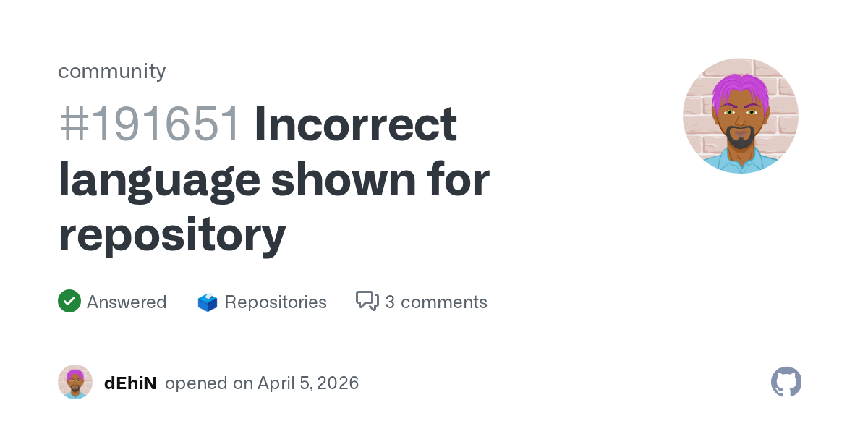
Task: Click the small dEhiN avatar thumbnail
Action: (75, 383)
